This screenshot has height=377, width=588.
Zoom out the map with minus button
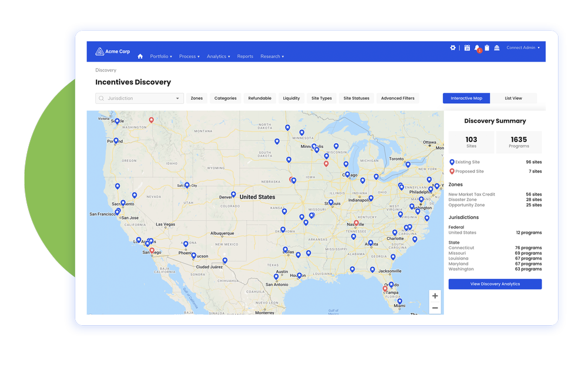coord(435,308)
